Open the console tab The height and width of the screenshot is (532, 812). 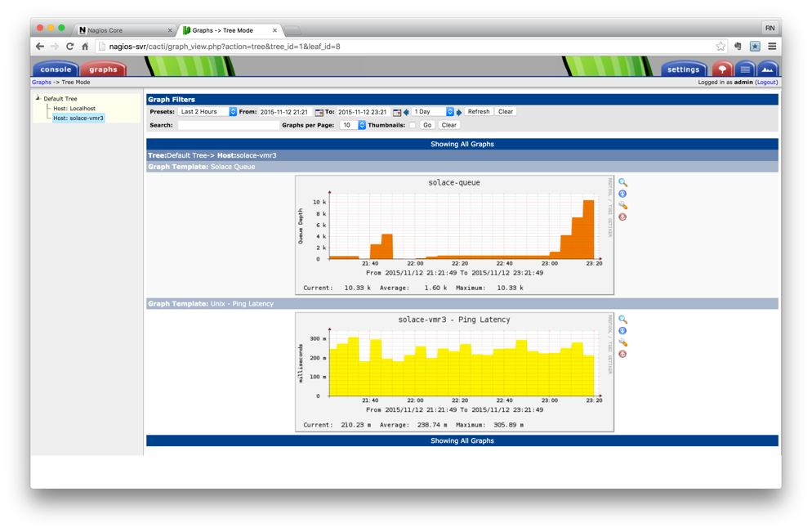56,69
